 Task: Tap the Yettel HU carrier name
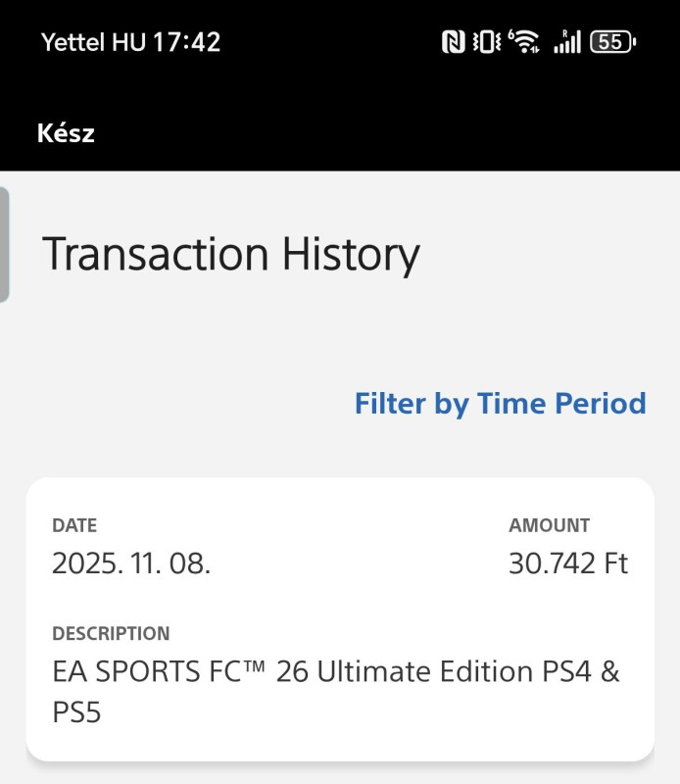93,42
